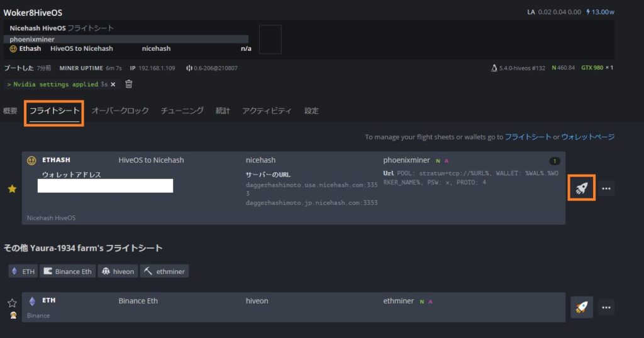The width and height of the screenshot is (644, 338).
Task: Click the Ethash coin icon in worker header
Action: pyautogui.click(x=13, y=48)
